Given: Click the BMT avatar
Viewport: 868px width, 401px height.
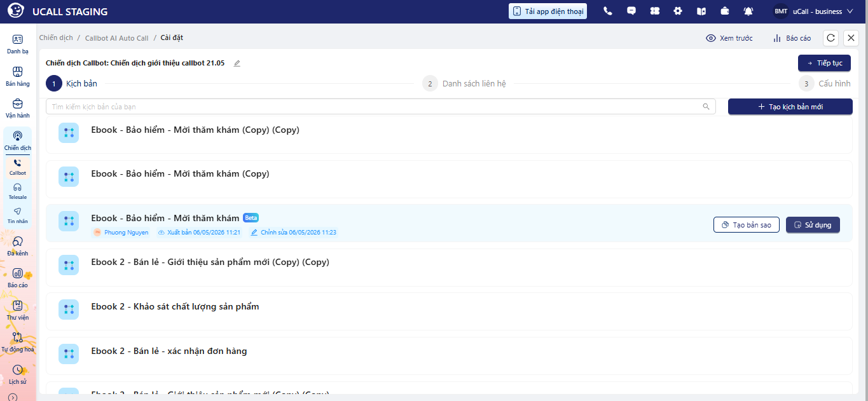Looking at the screenshot, I should [x=780, y=11].
